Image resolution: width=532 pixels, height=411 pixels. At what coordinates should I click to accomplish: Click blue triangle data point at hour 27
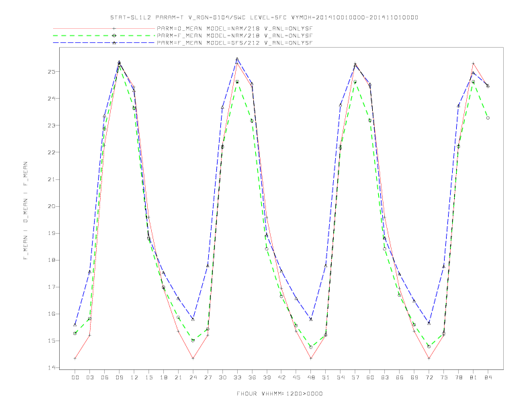point(208,265)
